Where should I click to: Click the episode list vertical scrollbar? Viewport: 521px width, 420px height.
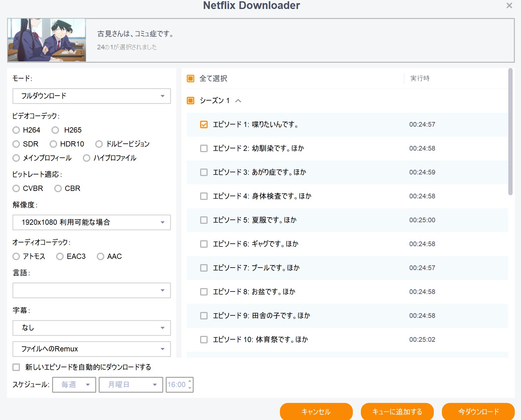click(x=510, y=132)
